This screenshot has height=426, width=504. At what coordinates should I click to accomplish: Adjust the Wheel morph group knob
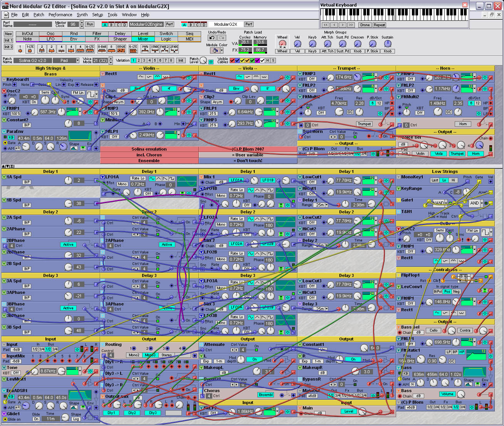pos(282,44)
